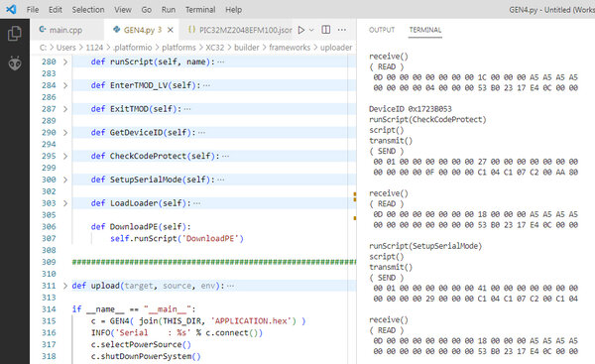This screenshot has height=364, width=595.
Task: Open the PlatformIO alien icon panel
Action: 15,63
